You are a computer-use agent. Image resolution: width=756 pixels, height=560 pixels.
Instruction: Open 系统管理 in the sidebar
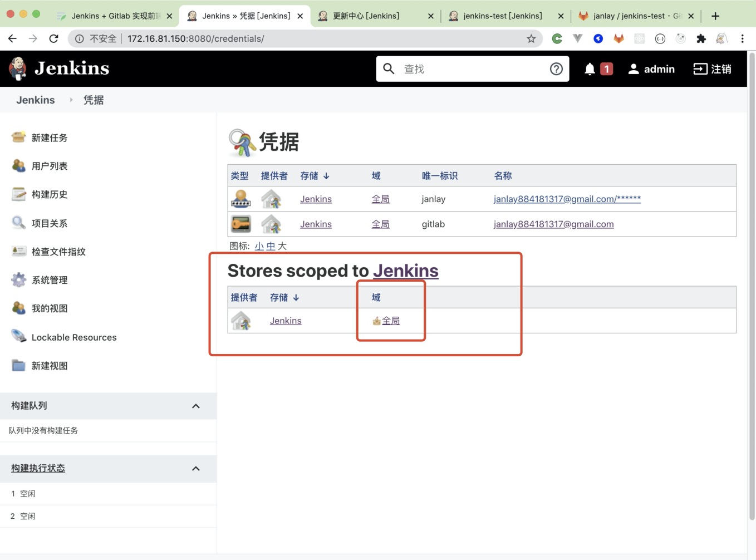click(x=50, y=280)
